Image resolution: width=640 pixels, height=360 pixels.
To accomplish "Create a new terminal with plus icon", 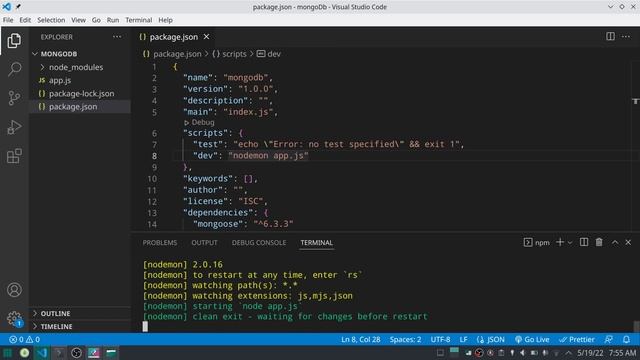I will pyautogui.click(x=560, y=242).
